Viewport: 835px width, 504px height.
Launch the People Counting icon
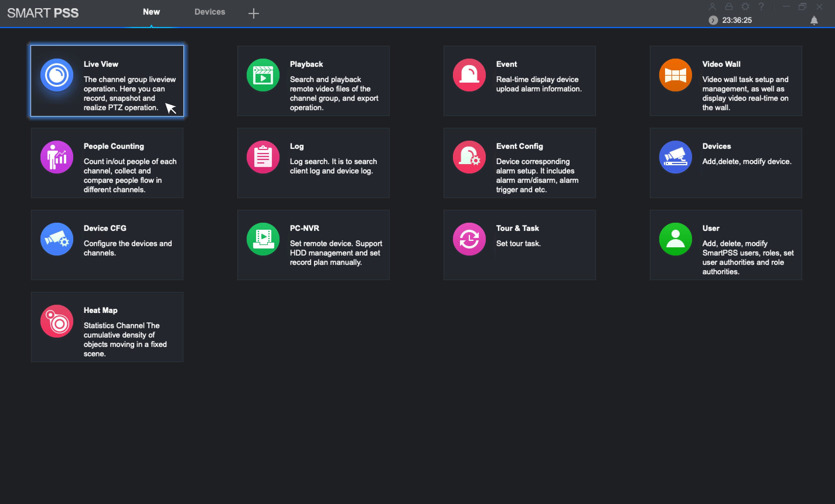pos(57,157)
